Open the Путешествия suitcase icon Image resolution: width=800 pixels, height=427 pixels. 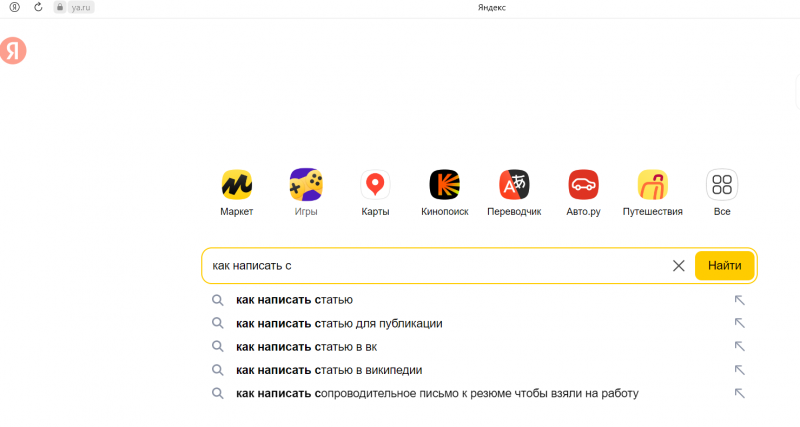point(653,184)
